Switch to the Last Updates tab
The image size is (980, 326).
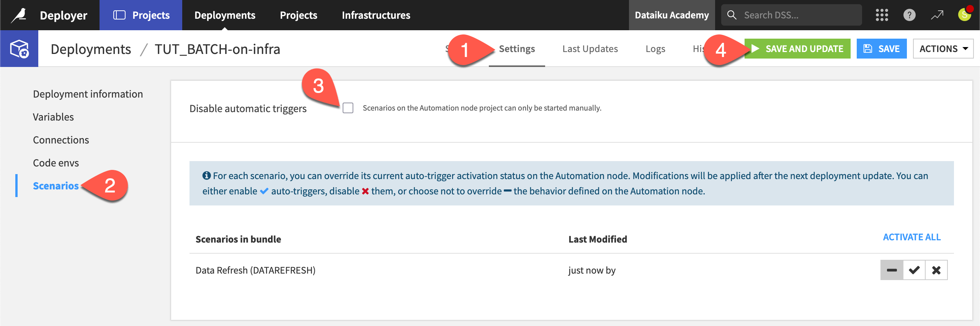pyautogui.click(x=590, y=49)
